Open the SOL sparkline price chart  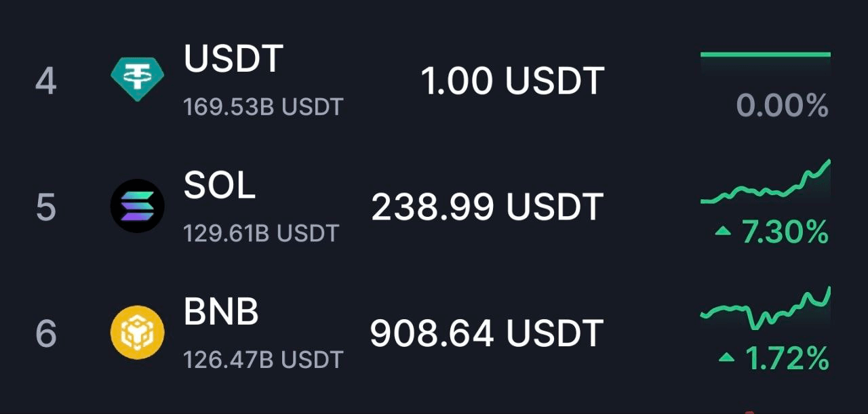[x=766, y=182]
